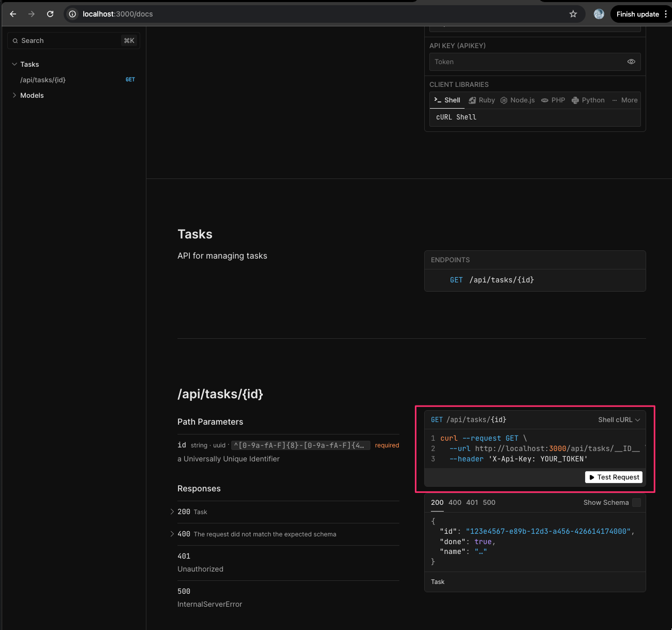The image size is (672, 630).
Task: Open the Shell cURL language dropdown
Action: [x=619, y=420]
